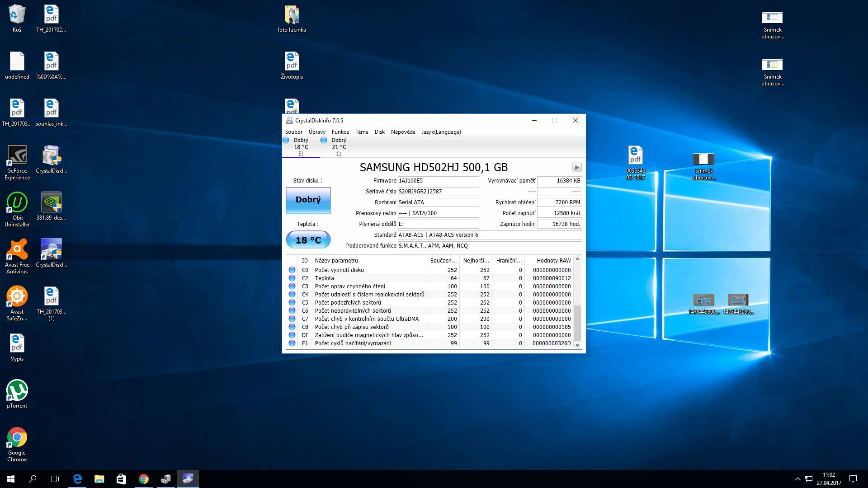The image size is (868, 488).
Task: Select CrystalDiskInfo installer icon beside GeForce
Action: [x=51, y=159]
